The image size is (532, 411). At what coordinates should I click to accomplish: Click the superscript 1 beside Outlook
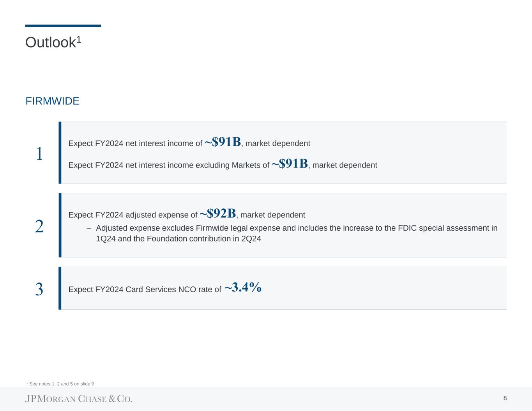(x=79, y=39)
